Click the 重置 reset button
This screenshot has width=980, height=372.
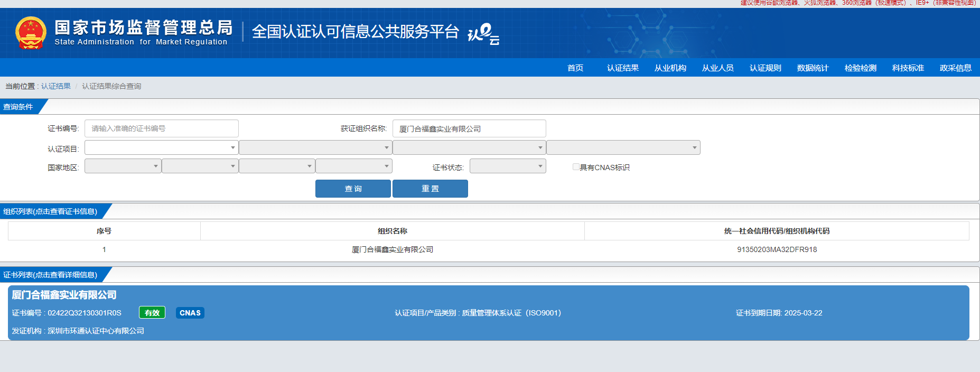click(x=430, y=189)
